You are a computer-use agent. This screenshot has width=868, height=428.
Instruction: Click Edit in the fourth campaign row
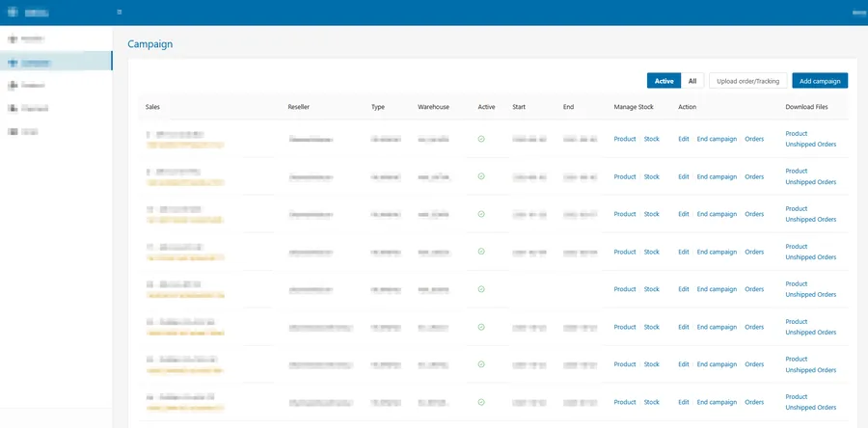(684, 252)
